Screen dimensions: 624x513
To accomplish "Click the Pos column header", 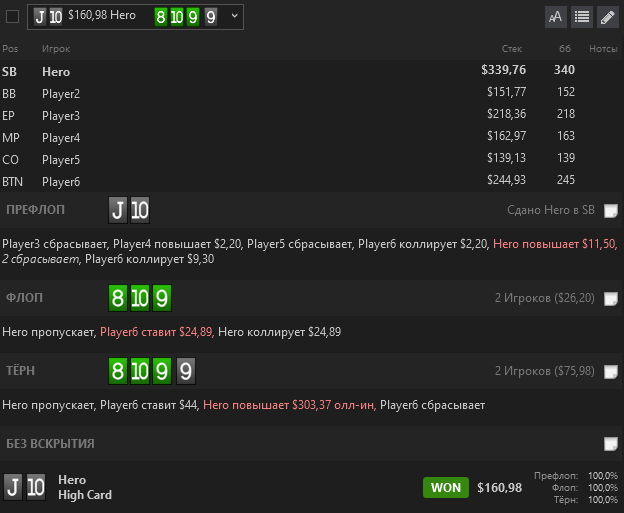I will [x=10, y=49].
